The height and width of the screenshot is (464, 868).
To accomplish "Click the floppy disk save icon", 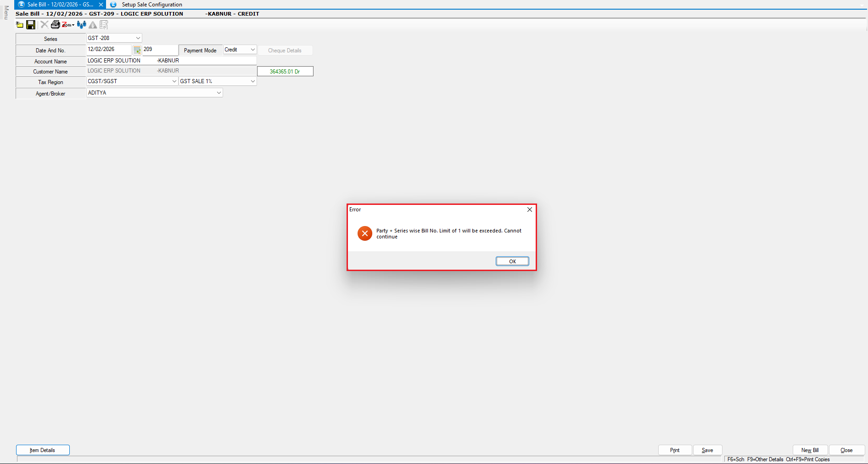I will pyautogui.click(x=31, y=25).
